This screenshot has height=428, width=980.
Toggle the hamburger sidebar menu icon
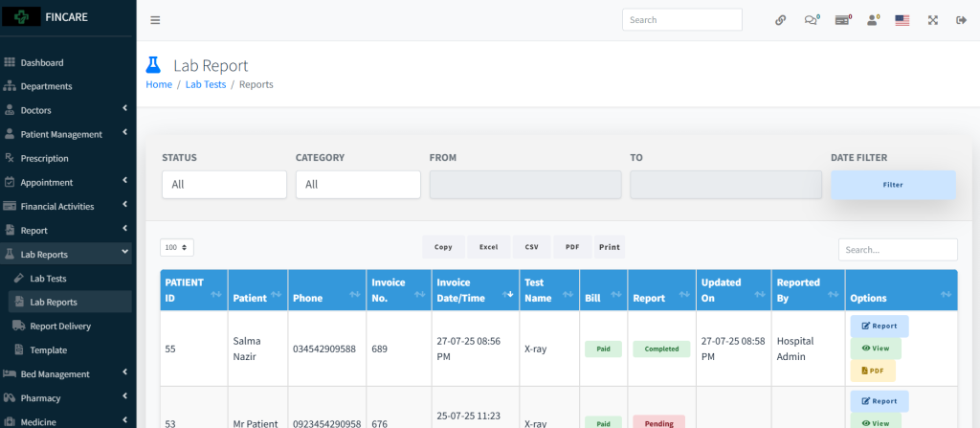(155, 20)
